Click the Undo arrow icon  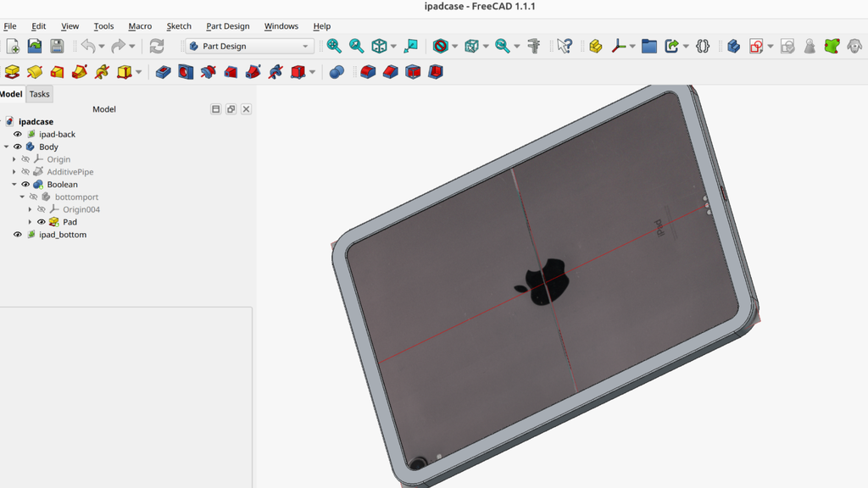coord(88,46)
